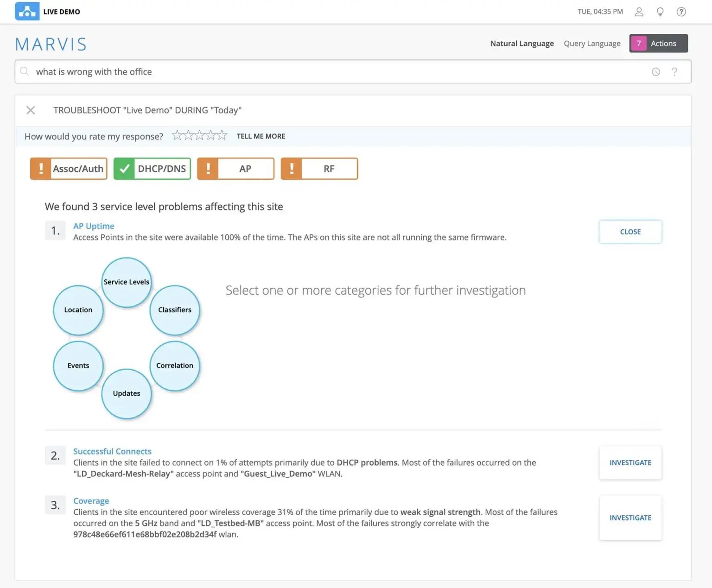Click the lightbulb ideas icon
This screenshot has height=588, width=712.
click(660, 12)
